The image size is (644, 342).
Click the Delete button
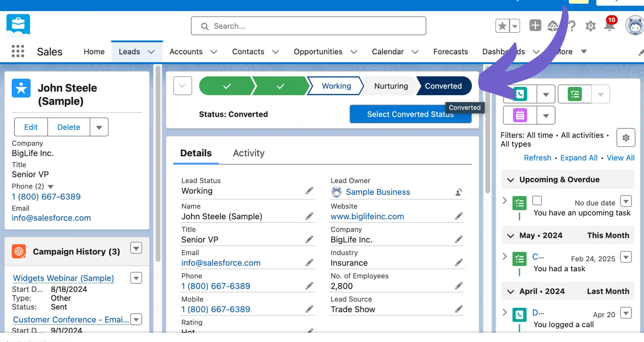click(x=69, y=127)
